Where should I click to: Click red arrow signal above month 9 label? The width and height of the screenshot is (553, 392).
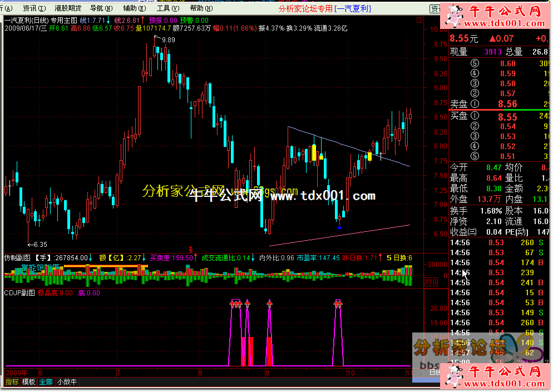click(x=270, y=303)
